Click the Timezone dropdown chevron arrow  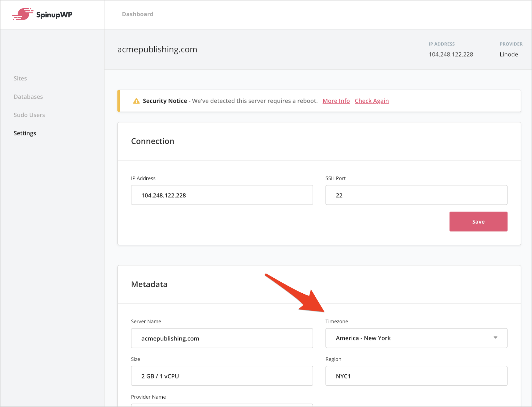coord(495,338)
